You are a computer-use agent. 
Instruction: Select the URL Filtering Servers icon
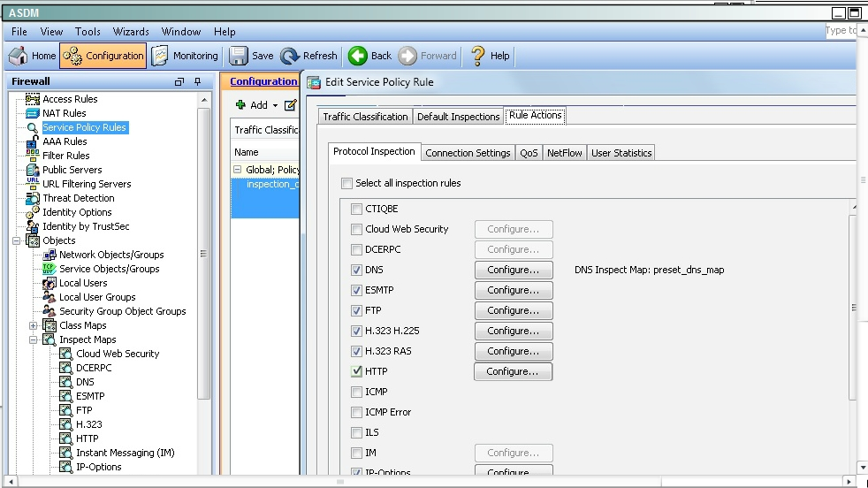pyautogui.click(x=33, y=184)
